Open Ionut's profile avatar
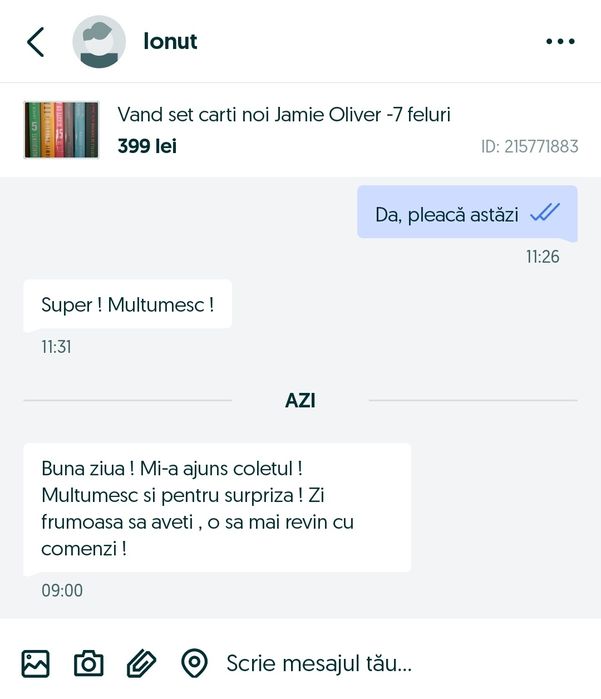This screenshot has width=601, height=699. coord(99,42)
